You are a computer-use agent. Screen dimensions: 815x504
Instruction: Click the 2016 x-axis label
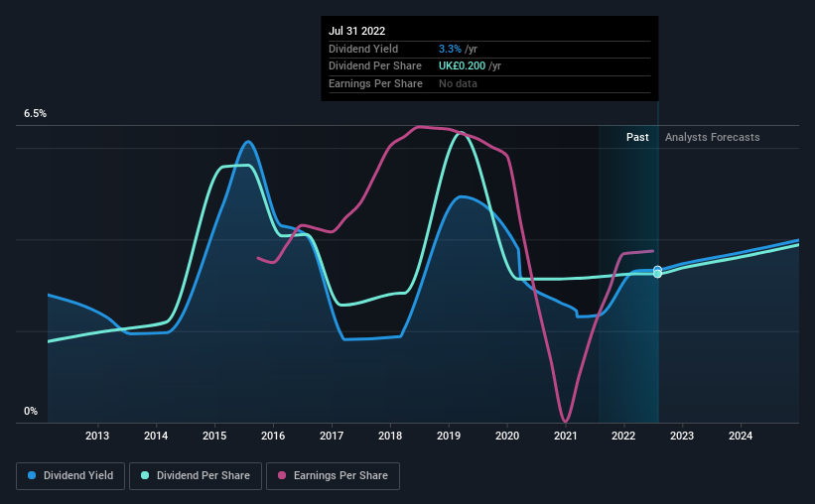pos(273,436)
